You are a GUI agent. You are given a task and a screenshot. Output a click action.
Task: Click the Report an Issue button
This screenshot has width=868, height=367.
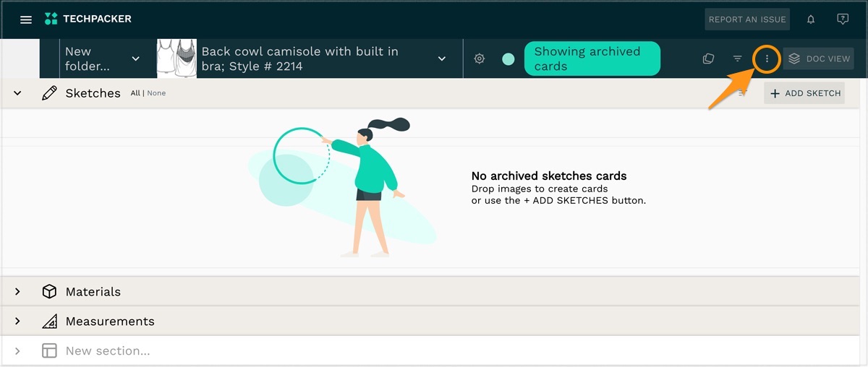point(746,20)
